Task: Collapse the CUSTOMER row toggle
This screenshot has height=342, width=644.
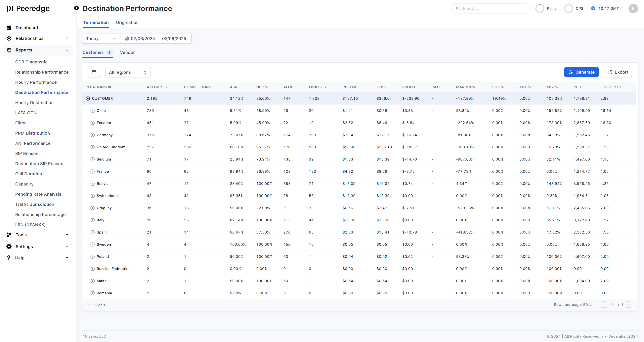Action: [x=88, y=98]
